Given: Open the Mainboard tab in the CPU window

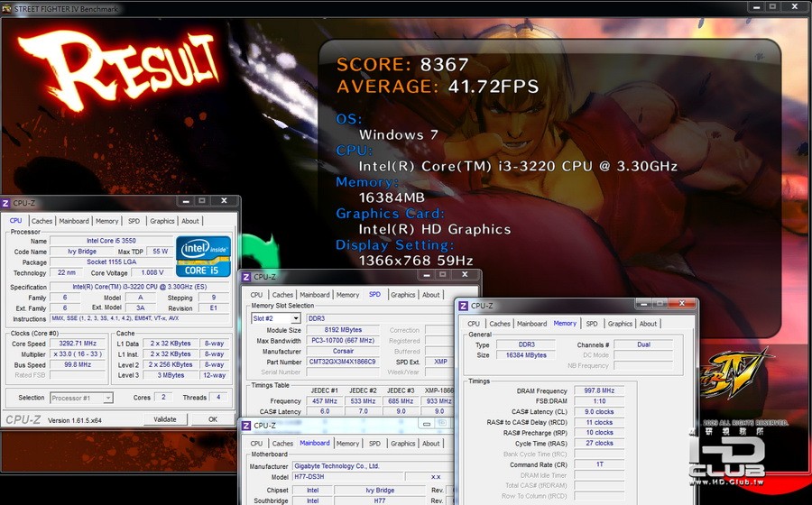Looking at the screenshot, I should point(74,221).
